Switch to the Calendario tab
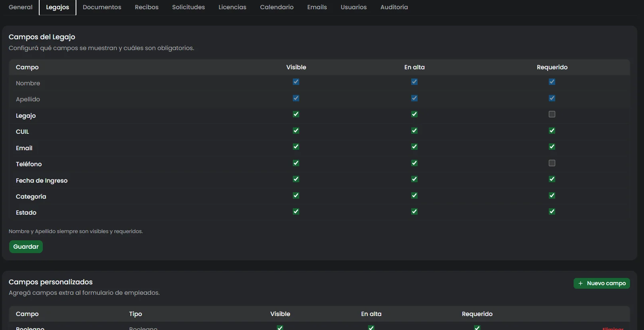644x330 pixels. (x=277, y=7)
